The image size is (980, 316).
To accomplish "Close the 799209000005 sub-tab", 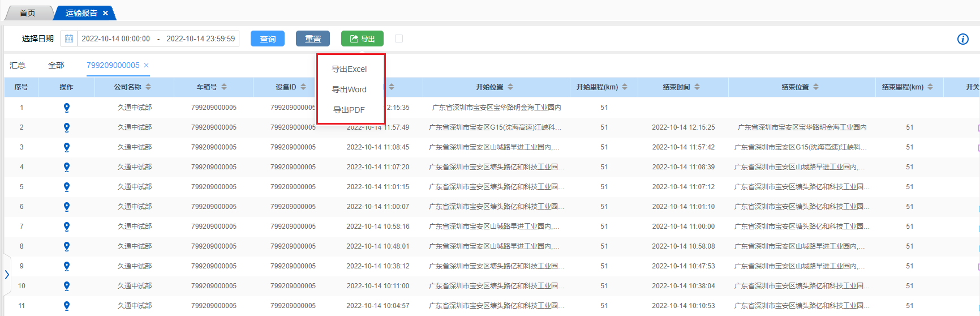I will [x=146, y=65].
